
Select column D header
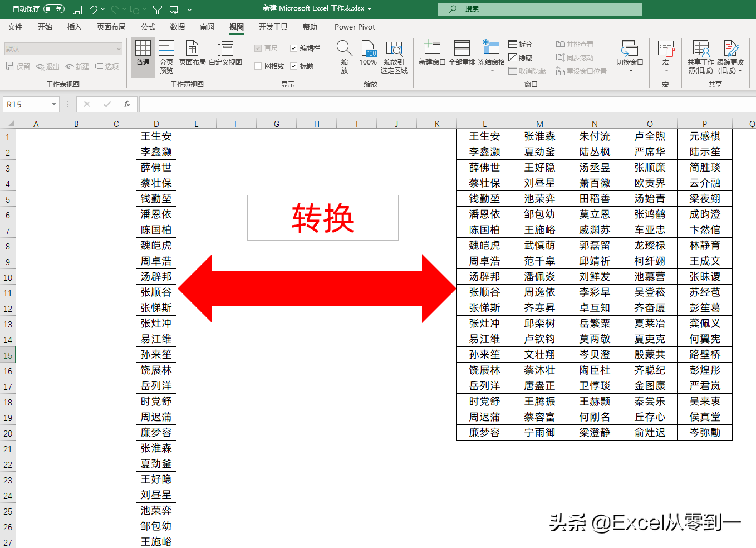click(156, 124)
